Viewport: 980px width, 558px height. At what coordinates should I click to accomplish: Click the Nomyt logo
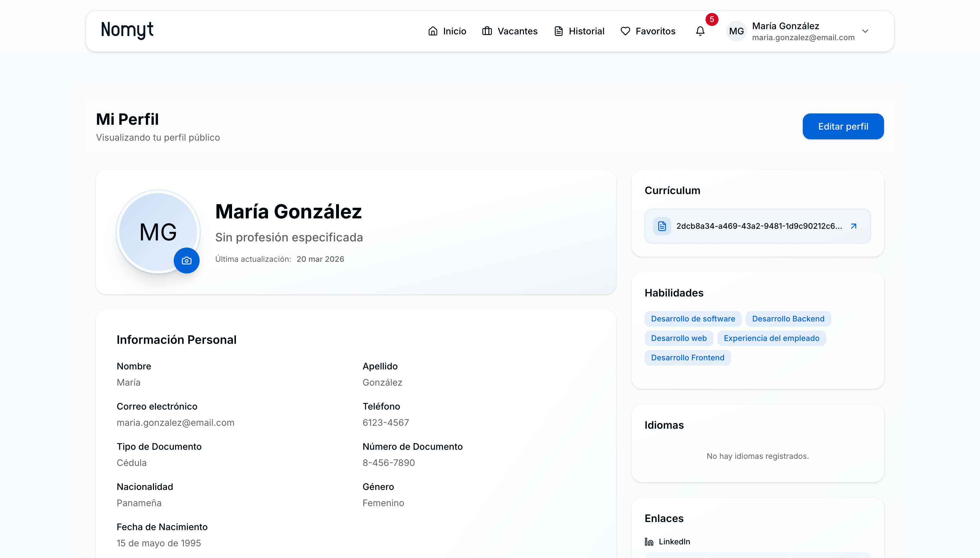click(127, 30)
